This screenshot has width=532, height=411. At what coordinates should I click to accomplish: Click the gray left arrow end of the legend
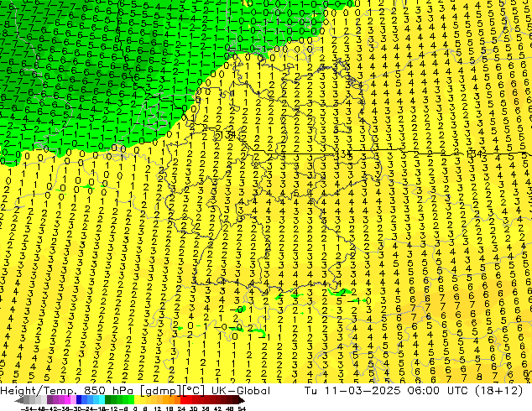click(18, 400)
